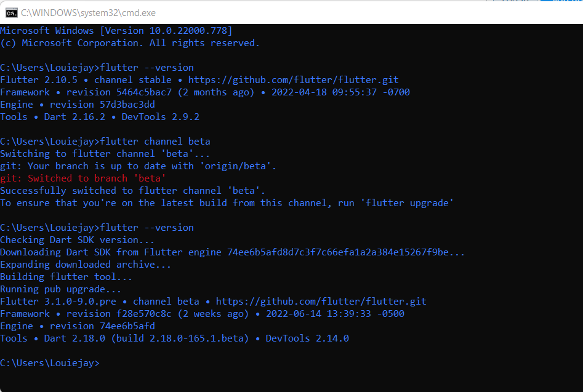Click the red 'git: Switched to branch' line

[x=83, y=178]
